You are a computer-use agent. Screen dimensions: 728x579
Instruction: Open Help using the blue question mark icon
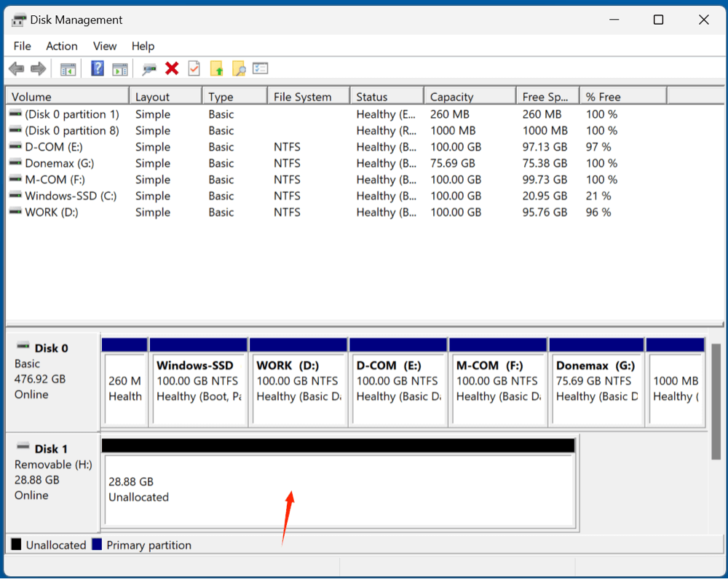[98, 68]
